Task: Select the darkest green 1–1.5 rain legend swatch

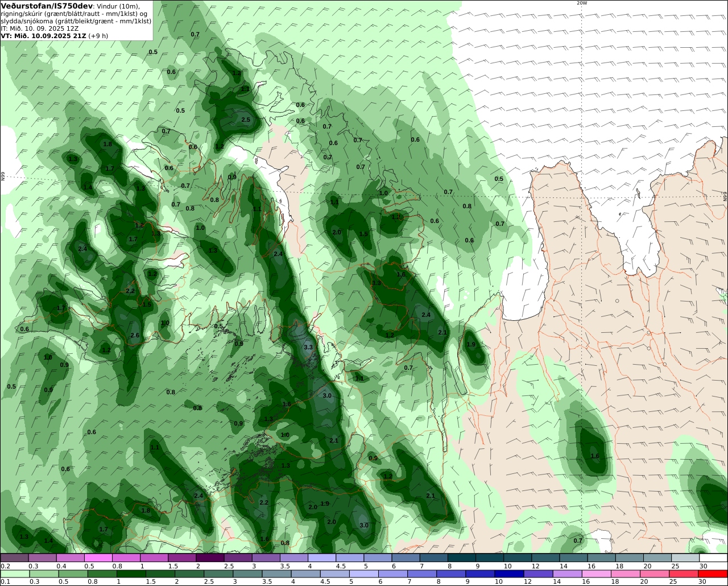Action: pos(132,573)
